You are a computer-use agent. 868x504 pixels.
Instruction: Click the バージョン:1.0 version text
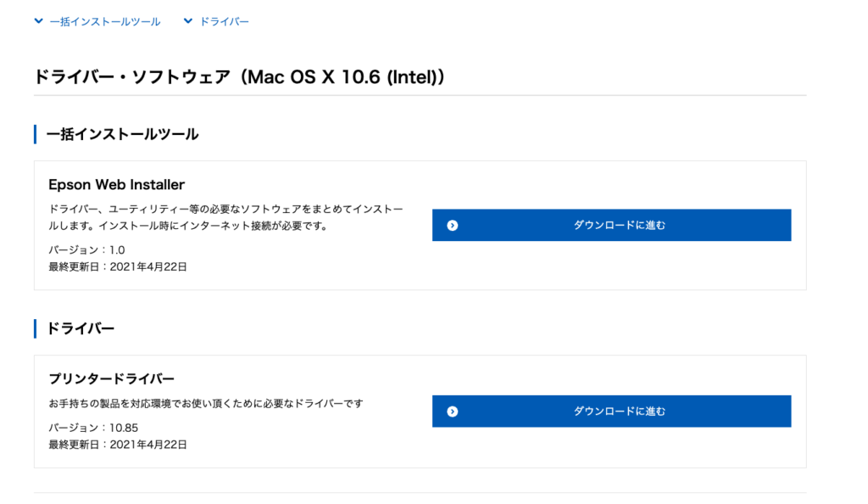86,250
